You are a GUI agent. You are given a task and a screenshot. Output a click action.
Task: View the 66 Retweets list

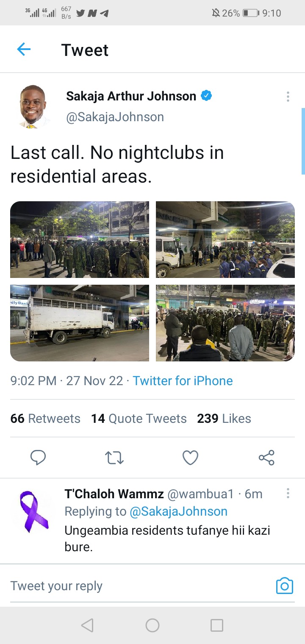click(x=45, y=419)
